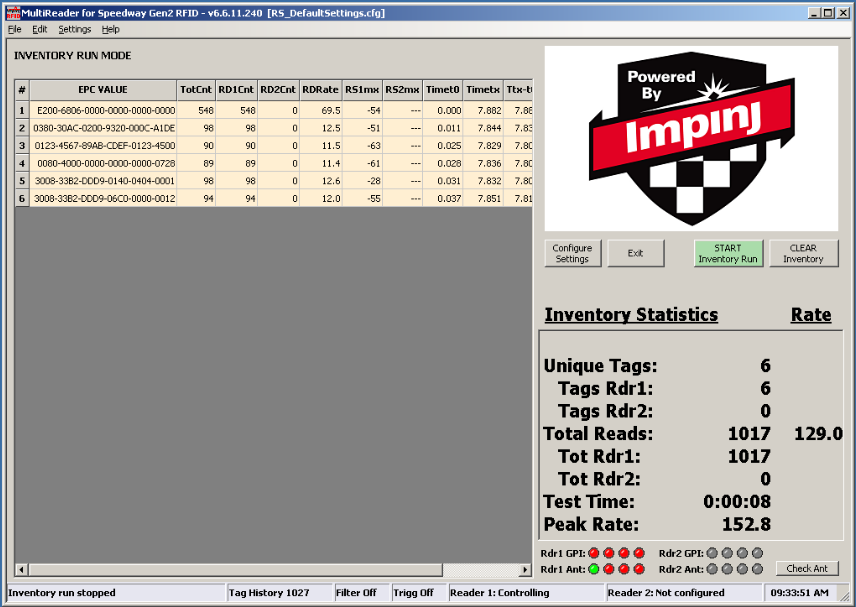Screen dimensions: 856x607
Task: Click the 'Inventory run stopped' status text
Action: 62,593
